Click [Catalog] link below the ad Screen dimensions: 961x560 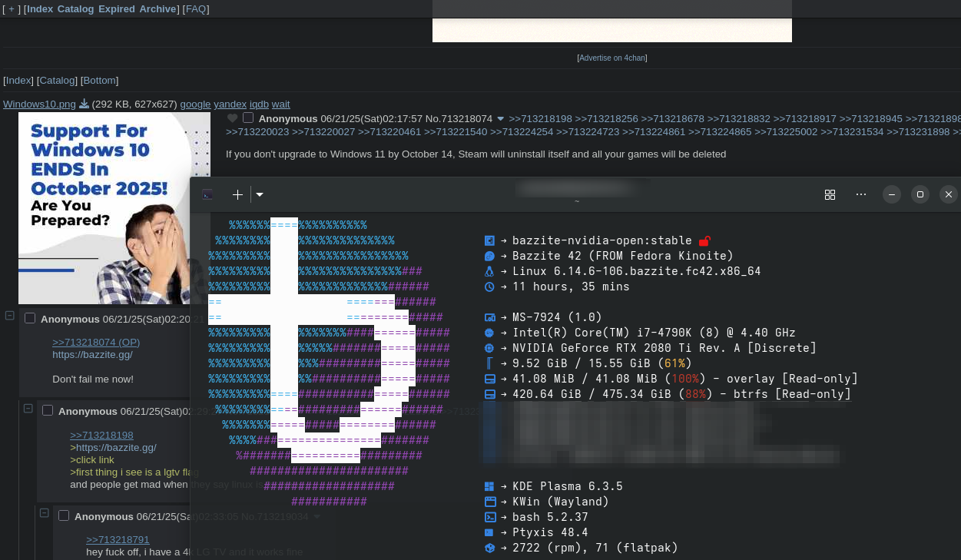[58, 81]
